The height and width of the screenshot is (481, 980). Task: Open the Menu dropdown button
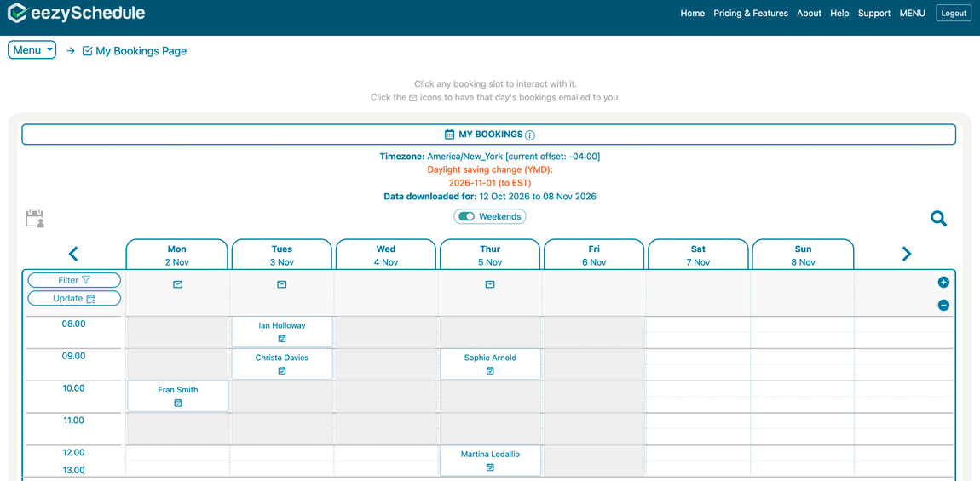(x=32, y=50)
